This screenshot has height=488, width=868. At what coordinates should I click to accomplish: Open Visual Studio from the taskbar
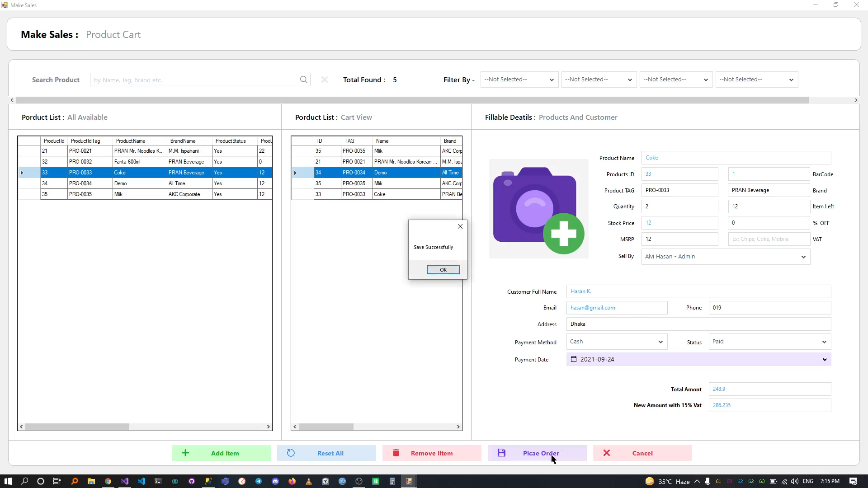125,481
